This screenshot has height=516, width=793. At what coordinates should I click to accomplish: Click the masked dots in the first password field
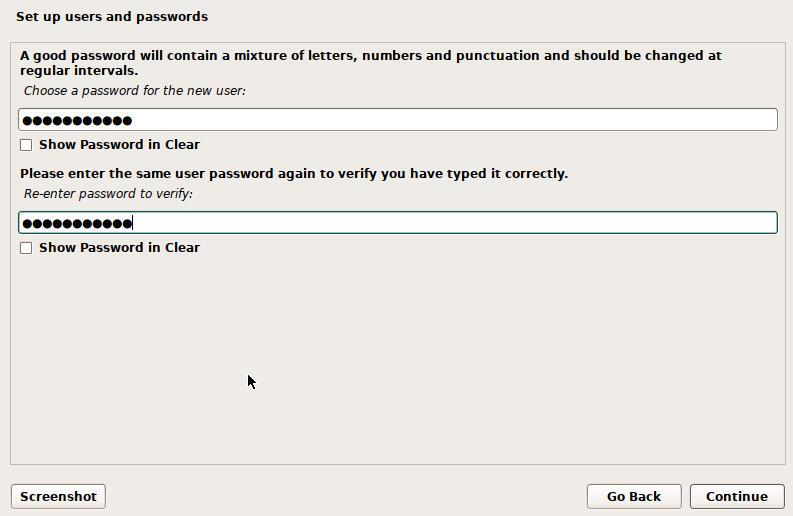(x=77, y=120)
